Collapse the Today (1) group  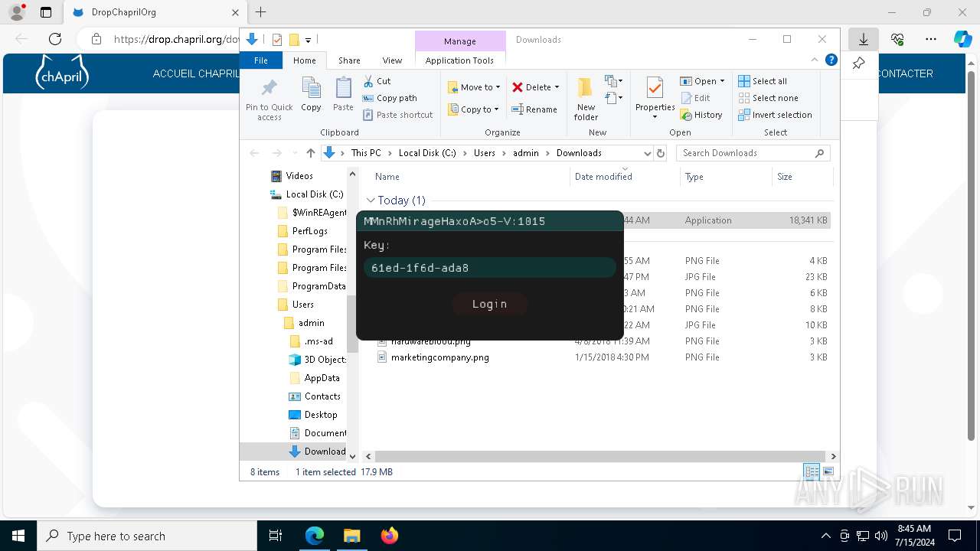[371, 201]
